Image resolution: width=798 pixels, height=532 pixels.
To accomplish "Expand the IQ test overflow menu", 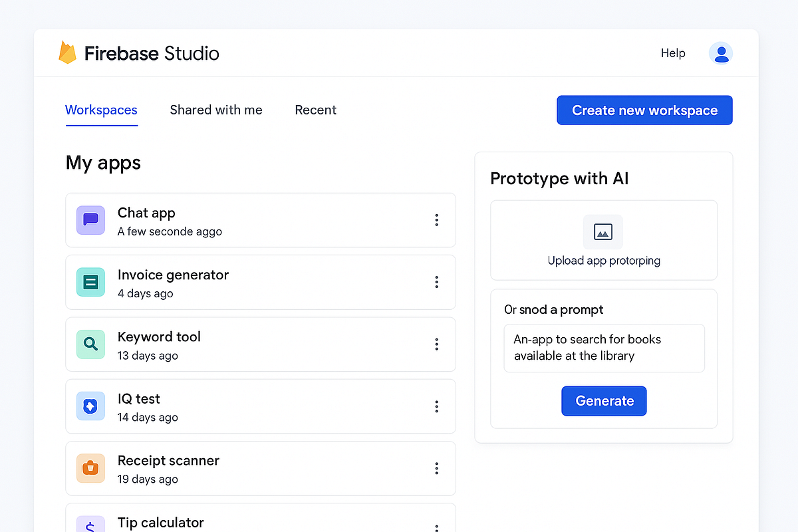I will click(437, 406).
